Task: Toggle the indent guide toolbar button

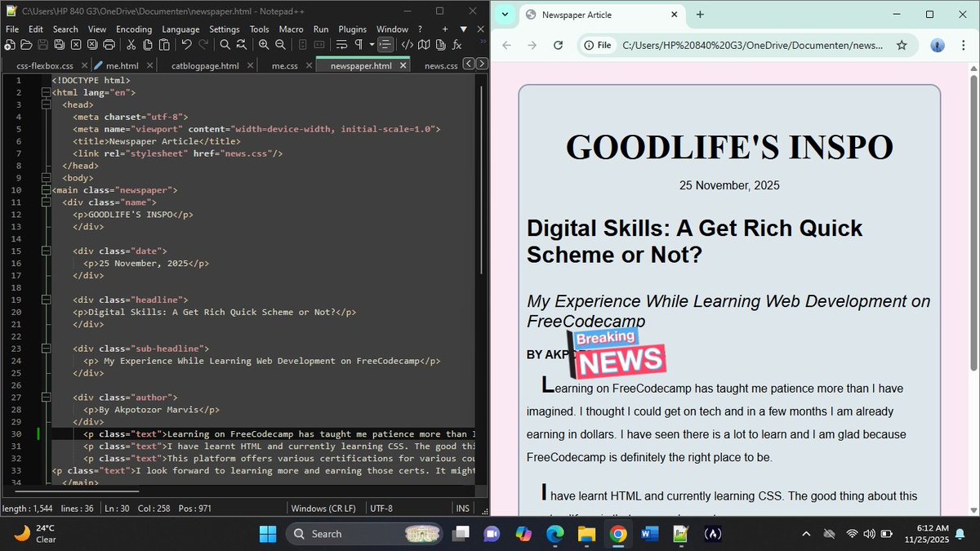Action: click(385, 45)
